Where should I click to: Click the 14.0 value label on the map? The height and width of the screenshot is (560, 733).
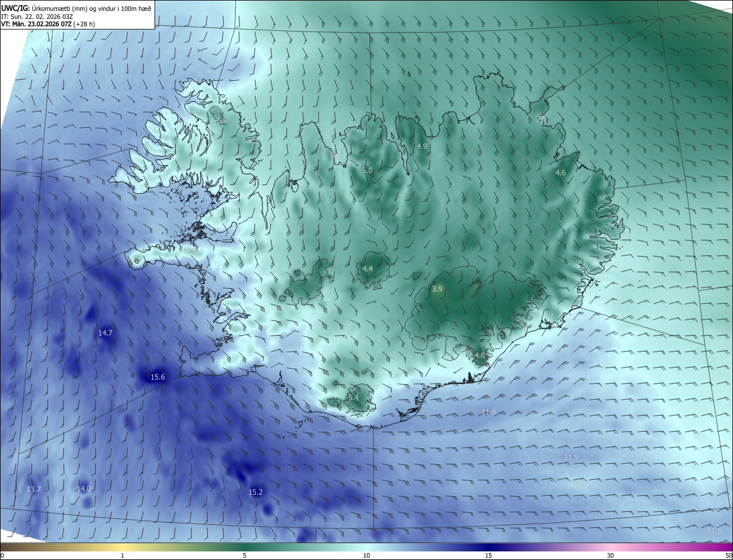pyautogui.click(x=84, y=488)
